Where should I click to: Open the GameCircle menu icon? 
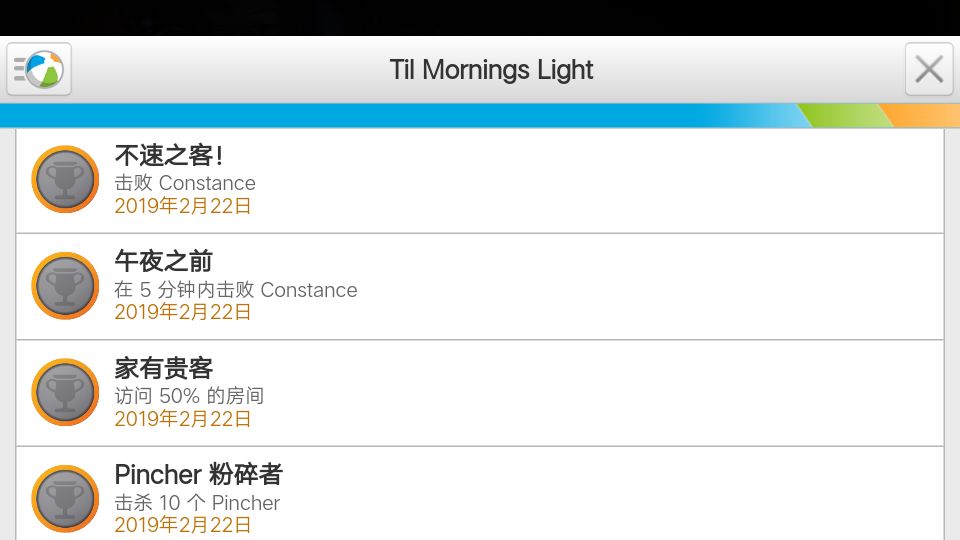(x=39, y=69)
